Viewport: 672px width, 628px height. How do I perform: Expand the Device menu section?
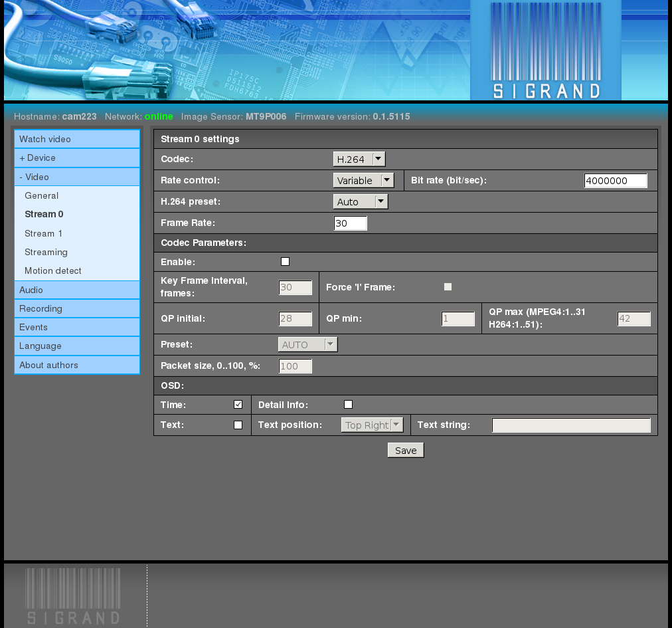[x=77, y=158]
